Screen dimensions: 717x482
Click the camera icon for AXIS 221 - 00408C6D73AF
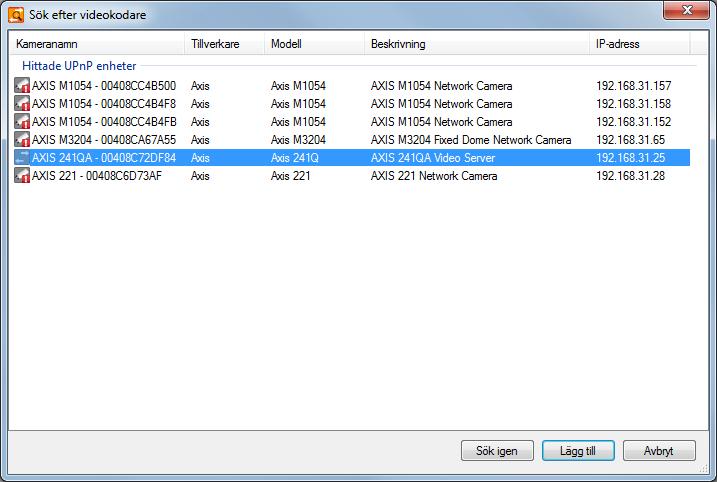21,176
